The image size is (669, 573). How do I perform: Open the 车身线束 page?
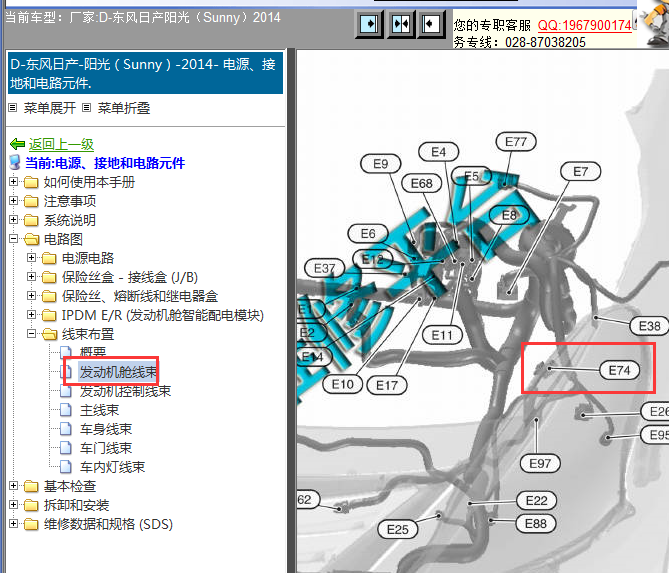point(106,429)
